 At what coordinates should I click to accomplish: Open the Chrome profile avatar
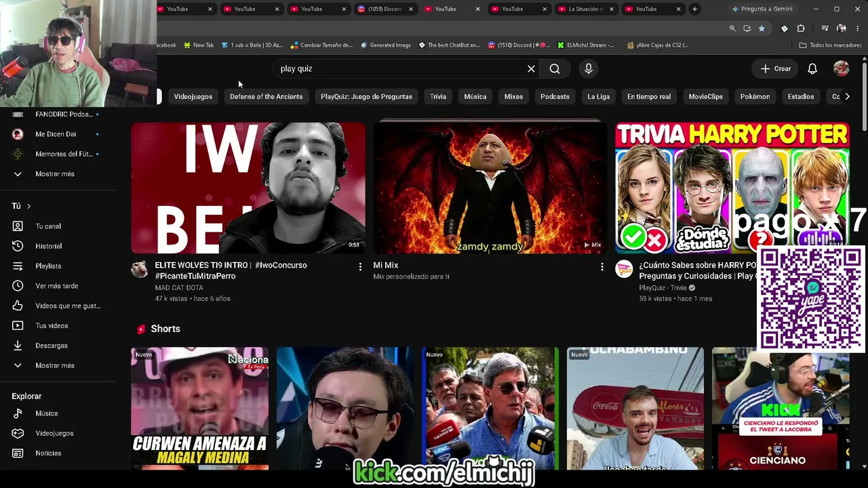[842, 28]
